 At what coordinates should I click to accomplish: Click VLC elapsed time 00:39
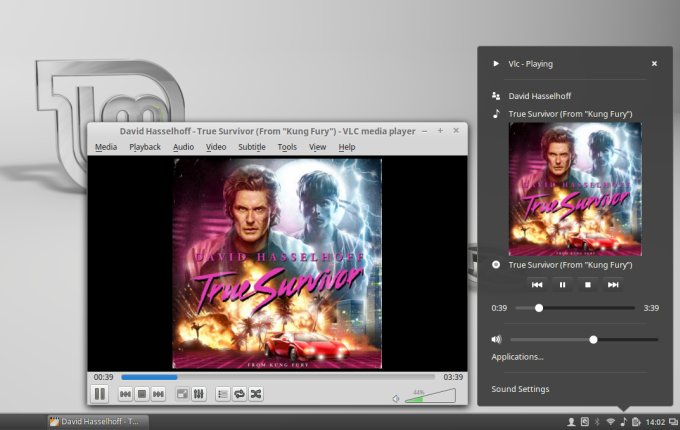(x=103, y=377)
